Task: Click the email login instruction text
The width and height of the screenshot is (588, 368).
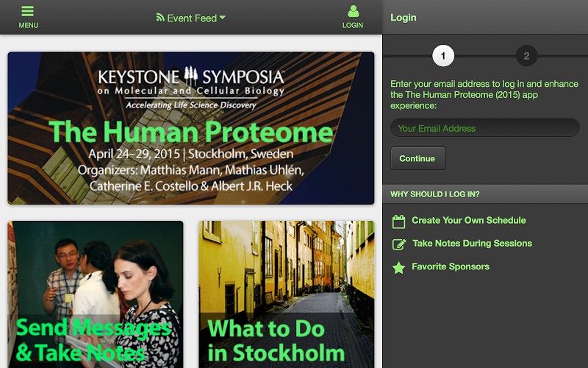Action: tap(484, 95)
